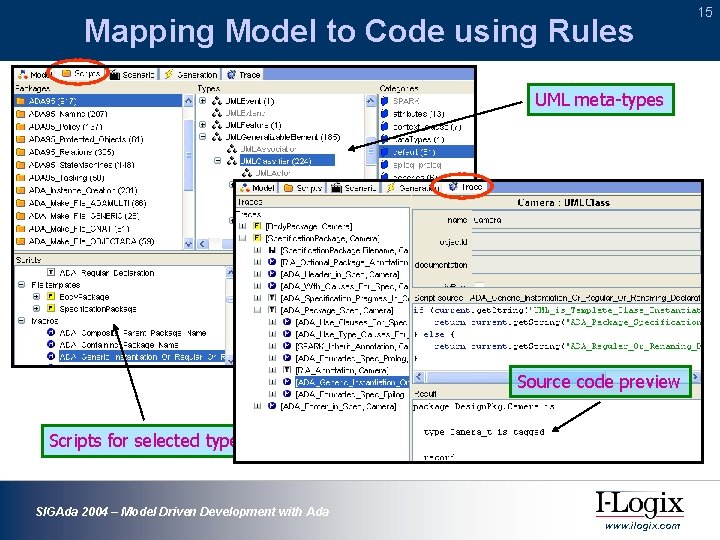Open Scripts tab in front window

click(x=303, y=187)
